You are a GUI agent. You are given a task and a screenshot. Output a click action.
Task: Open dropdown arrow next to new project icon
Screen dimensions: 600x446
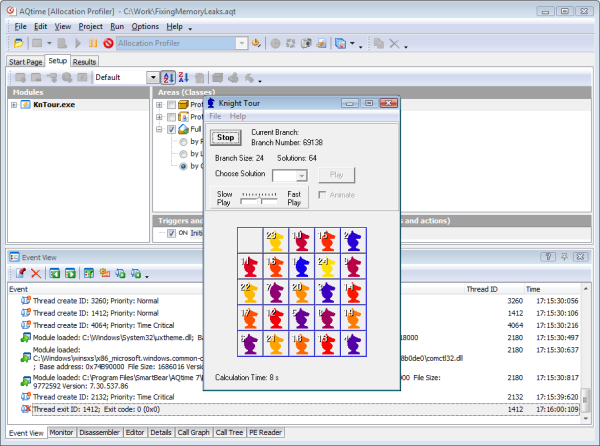49,43
